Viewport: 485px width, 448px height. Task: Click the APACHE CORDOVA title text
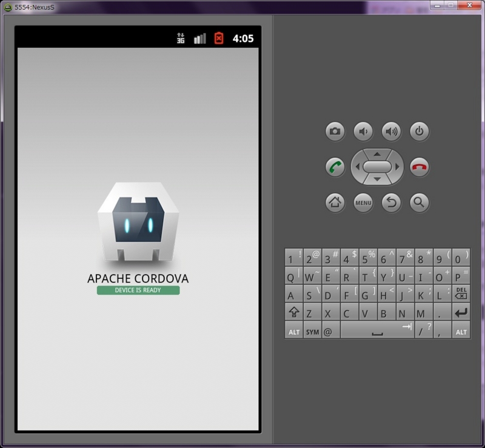click(138, 278)
